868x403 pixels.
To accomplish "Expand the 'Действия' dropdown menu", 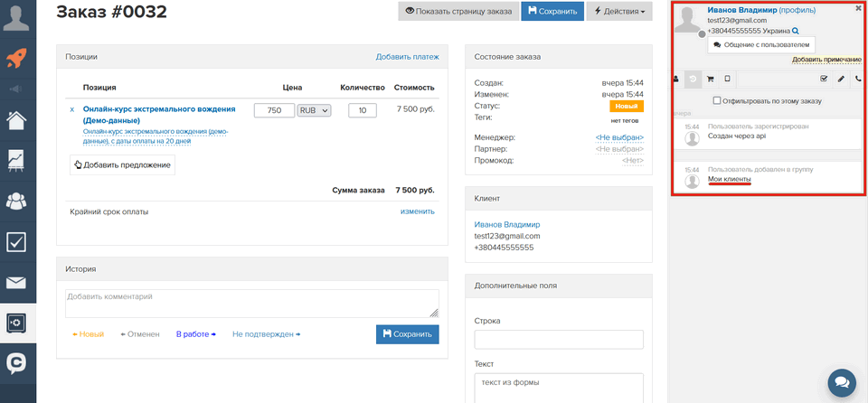I will point(619,12).
